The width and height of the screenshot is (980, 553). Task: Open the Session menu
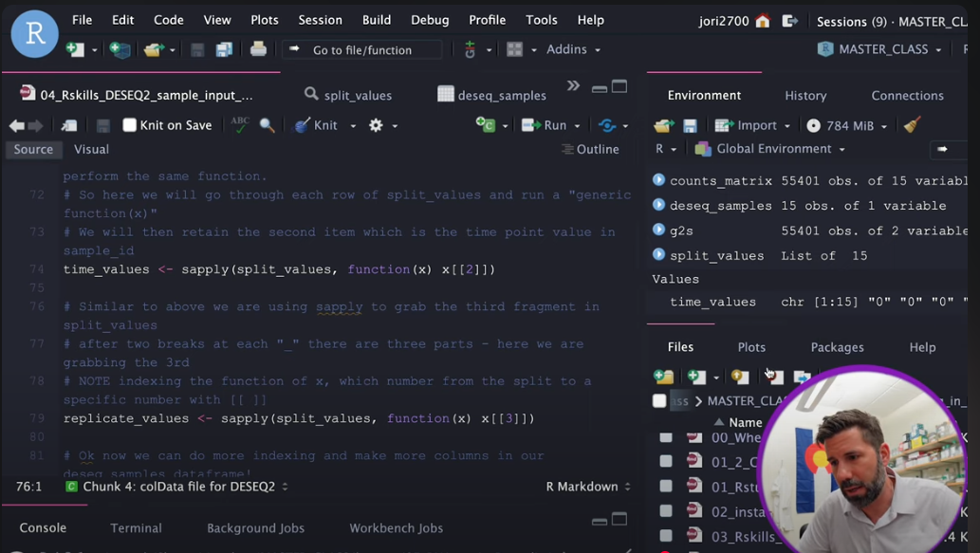[320, 20]
